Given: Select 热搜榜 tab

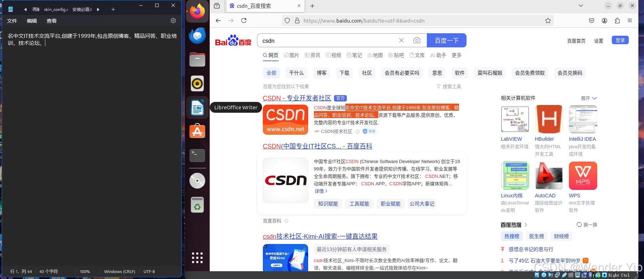Looking at the screenshot, I should 512,236.
